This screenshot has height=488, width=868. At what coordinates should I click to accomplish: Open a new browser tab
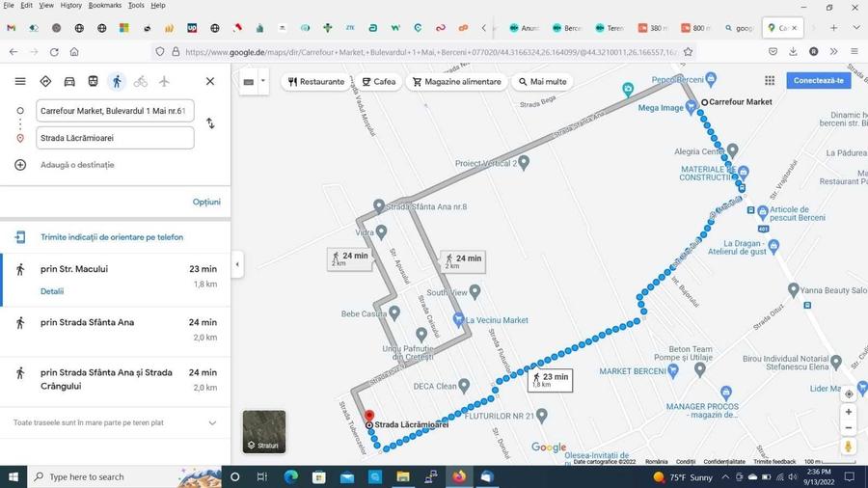point(833,28)
